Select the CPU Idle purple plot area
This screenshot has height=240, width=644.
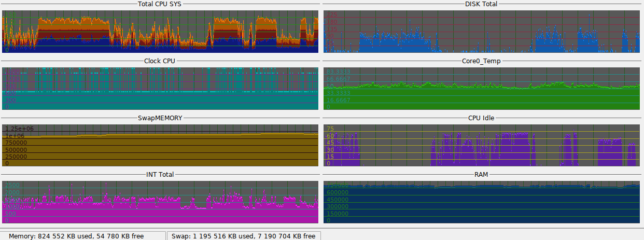pyautogui.click(x=481, y=146)
